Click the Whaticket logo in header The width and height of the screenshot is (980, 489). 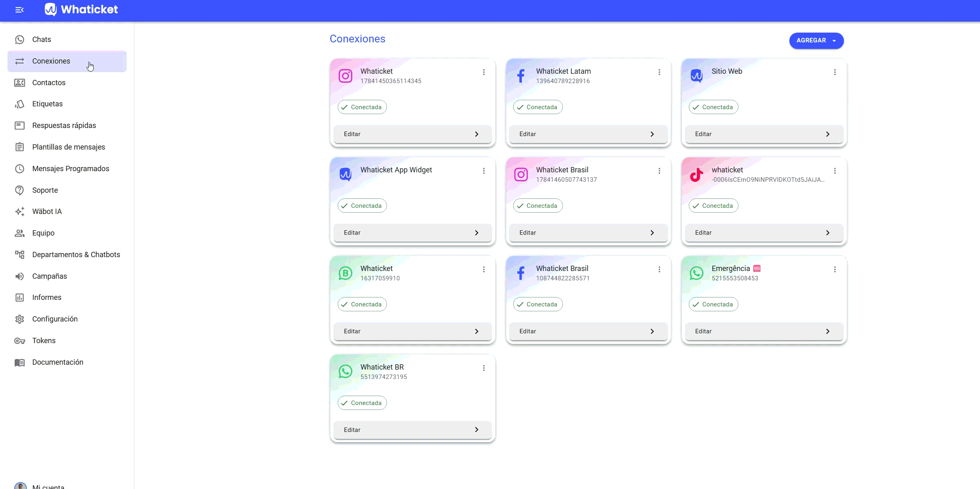tap(81, 9)
